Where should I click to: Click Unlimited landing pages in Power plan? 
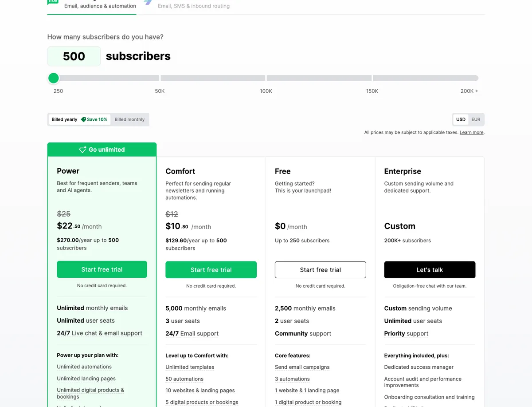[86, 379]
